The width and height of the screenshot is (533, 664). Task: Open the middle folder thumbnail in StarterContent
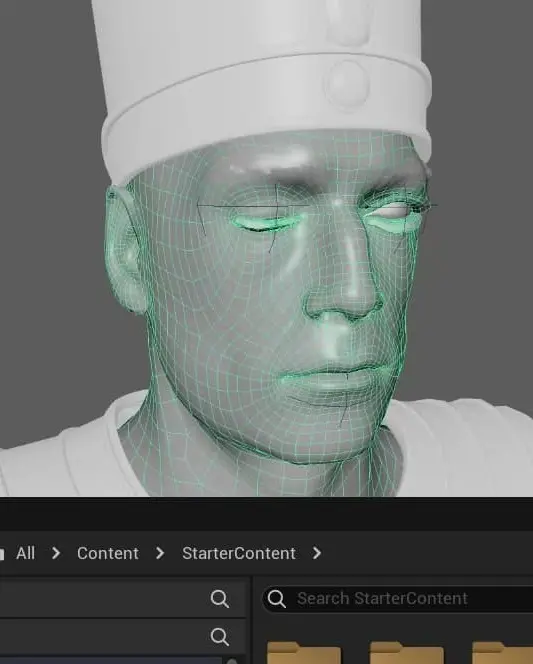[x=406, y=653]
